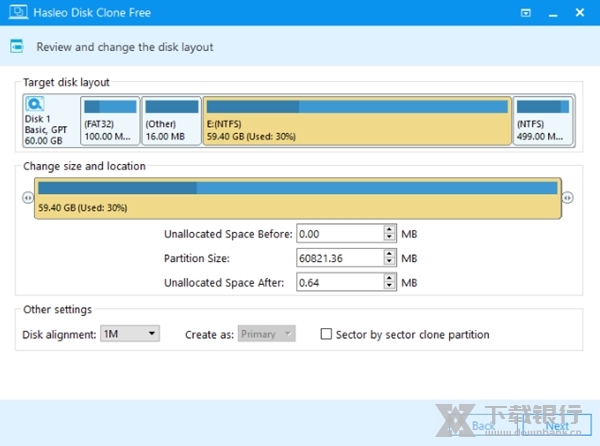Click the Hasleo app logo in title bar
Screen dimensions: 600x446
(x=15, y=13)
